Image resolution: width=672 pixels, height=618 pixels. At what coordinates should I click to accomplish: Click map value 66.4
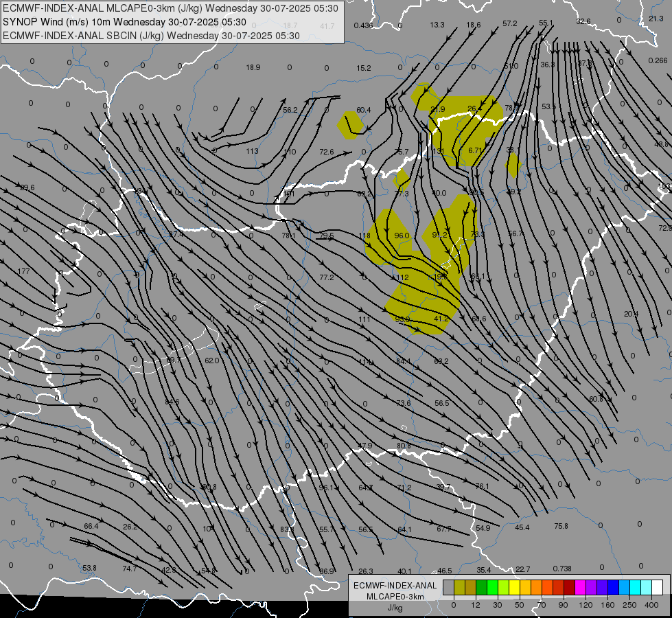[x=91, y=526]
